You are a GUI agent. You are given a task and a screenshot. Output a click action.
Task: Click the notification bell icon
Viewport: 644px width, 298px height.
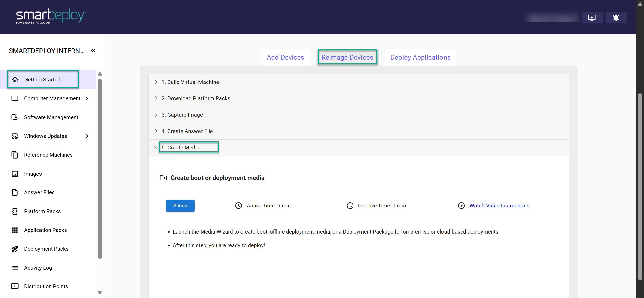click(x=616, y=17)
